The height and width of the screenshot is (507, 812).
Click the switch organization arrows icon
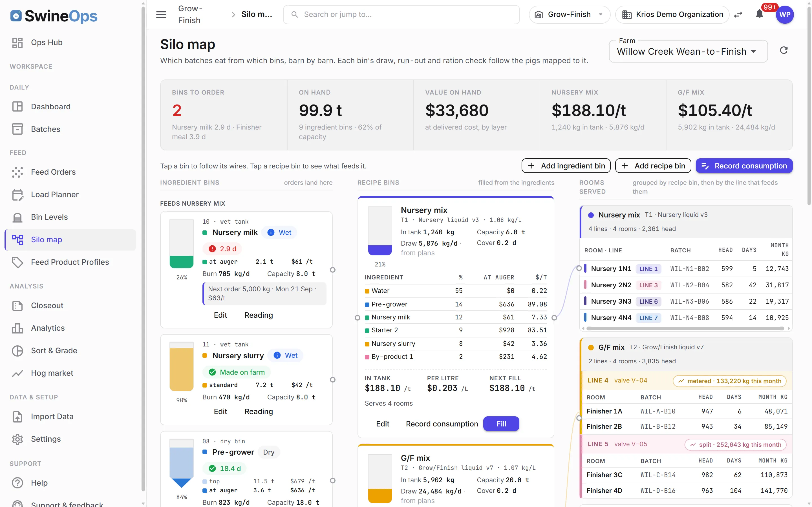pyautogui.click(x=738, y=14)
